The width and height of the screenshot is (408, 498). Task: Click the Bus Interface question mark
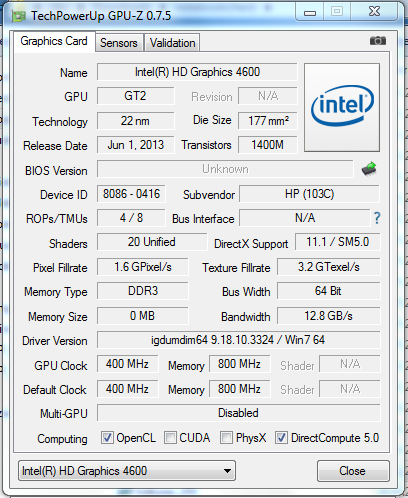point(377,218)
